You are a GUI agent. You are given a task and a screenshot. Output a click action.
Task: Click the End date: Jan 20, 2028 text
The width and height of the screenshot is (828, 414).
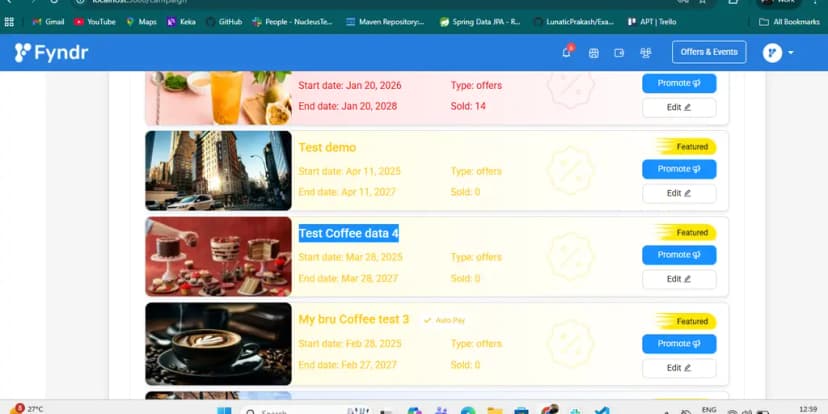(347, 106)
